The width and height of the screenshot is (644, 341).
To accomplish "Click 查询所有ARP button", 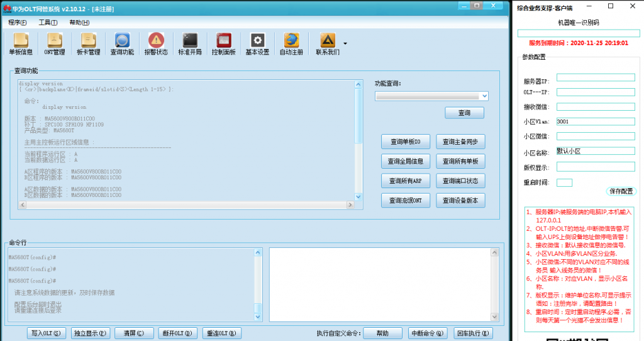I will (x=406, y=181).
